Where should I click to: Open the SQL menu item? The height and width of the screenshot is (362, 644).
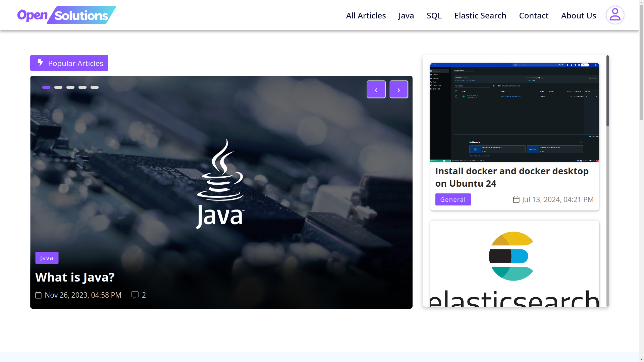point(434,15)
